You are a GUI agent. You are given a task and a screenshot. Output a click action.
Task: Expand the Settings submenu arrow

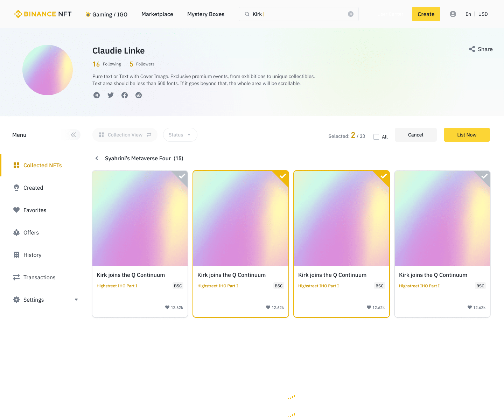[76, 300]
